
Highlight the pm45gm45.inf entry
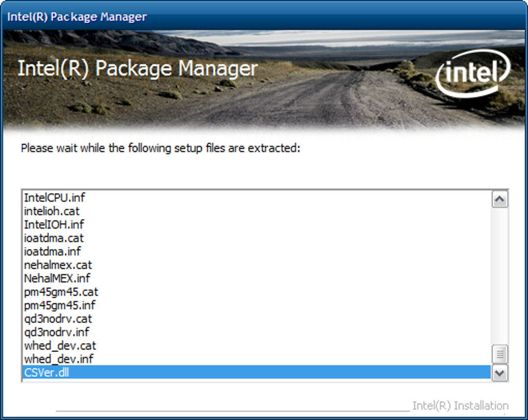click(x=60, y=305)
